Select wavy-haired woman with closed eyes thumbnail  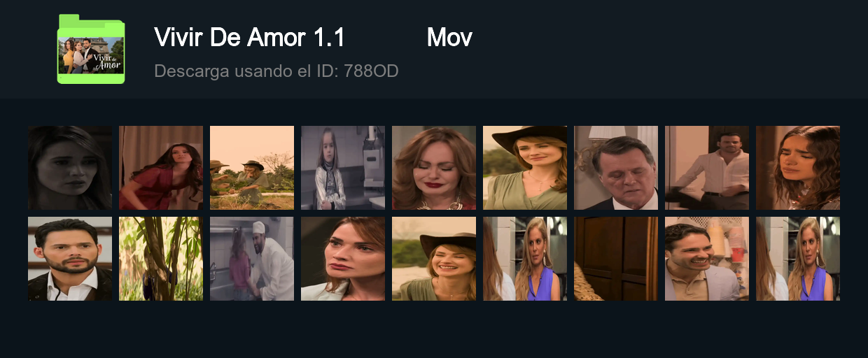pyautogui.click(x=798, y=168)
